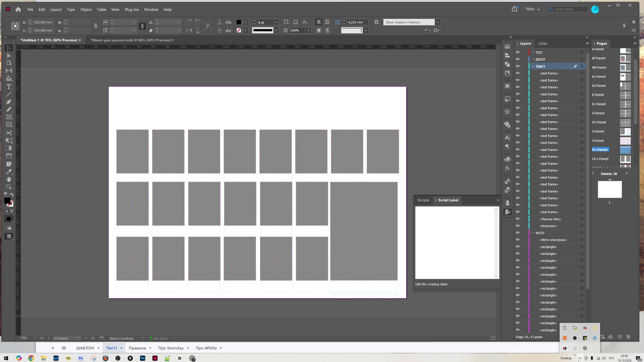
Task: Select the Gap tool
Action: pos(9,71)
